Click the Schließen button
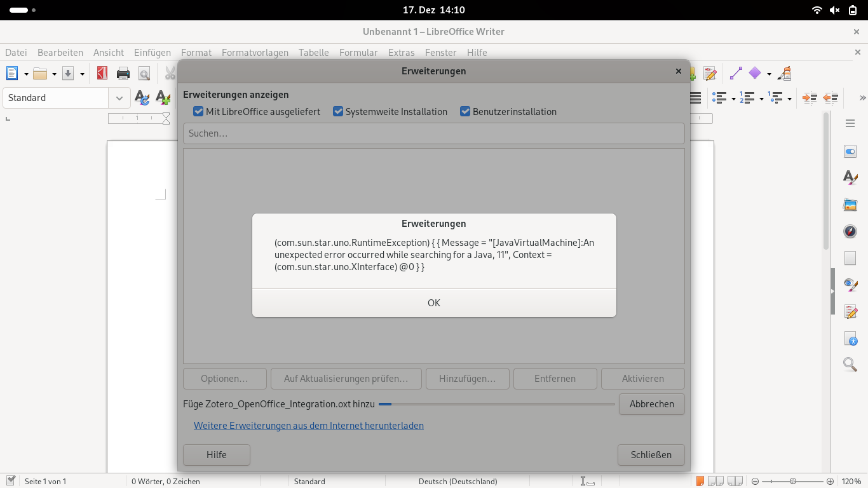 point(651,455)
